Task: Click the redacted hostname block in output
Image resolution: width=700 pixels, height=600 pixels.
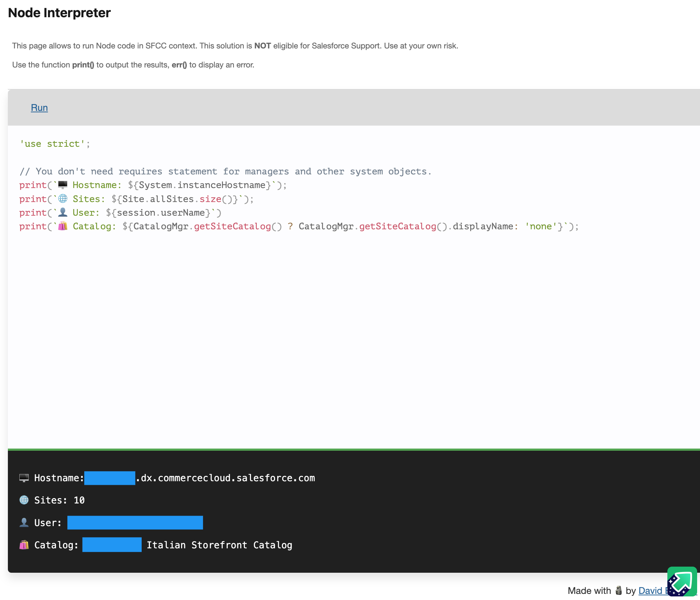Action: click(x=110, y=478)
